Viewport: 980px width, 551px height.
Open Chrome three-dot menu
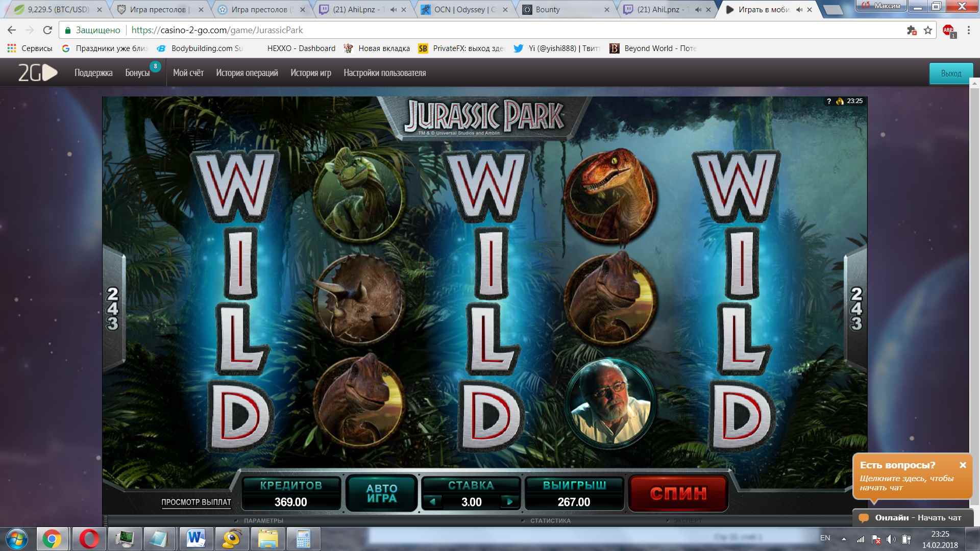(968, 30)
